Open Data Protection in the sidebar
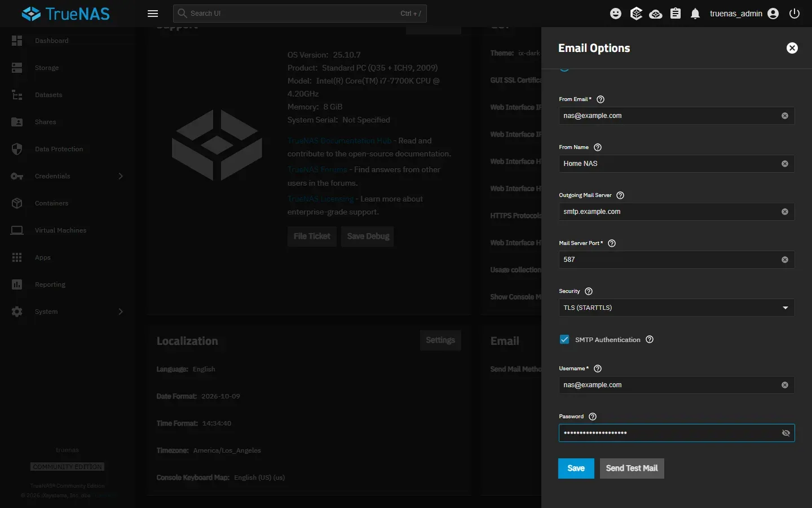 (x=68, y=149)
